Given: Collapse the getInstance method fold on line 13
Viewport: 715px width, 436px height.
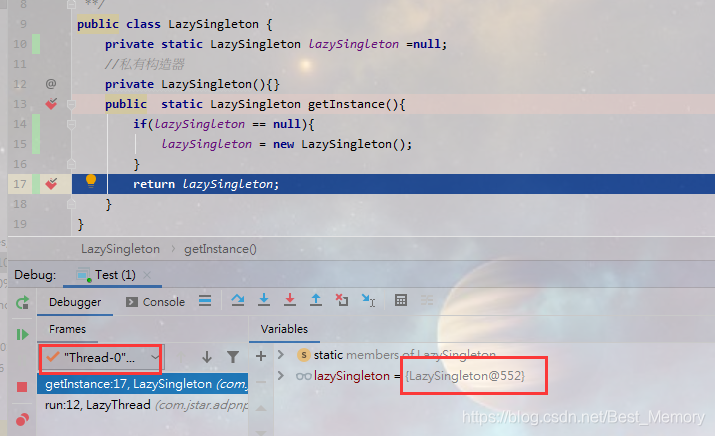Looking at the screenshot, I should point(71,104).
